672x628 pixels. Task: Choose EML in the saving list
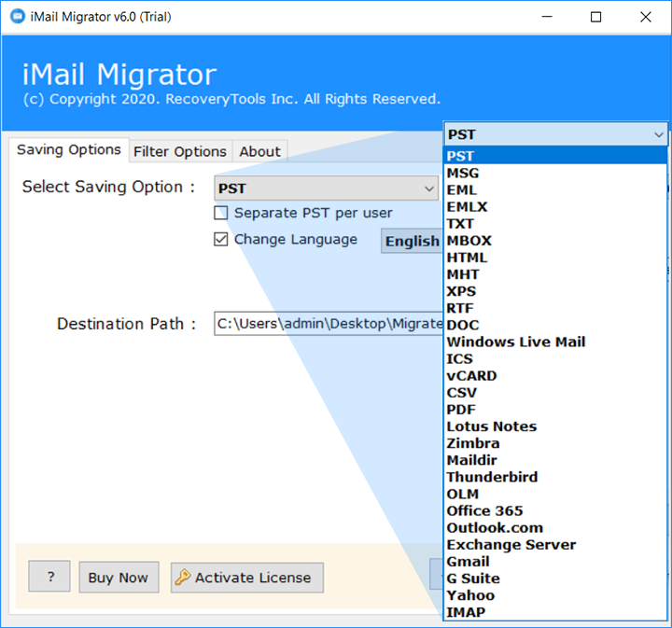pyautogui.click(x=555, y=189)
